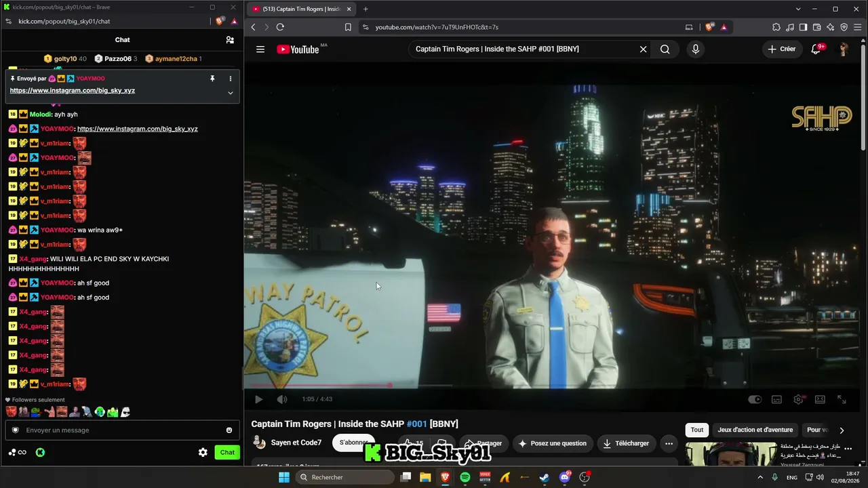Show next filter chips with right arrow

coord(842,430)
